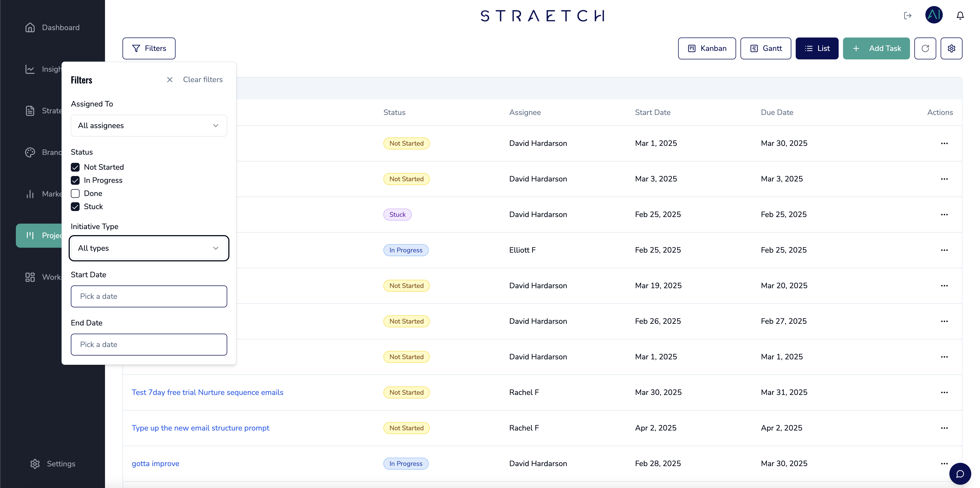
Task: Switch to the Kanban view
Action: 707,48
